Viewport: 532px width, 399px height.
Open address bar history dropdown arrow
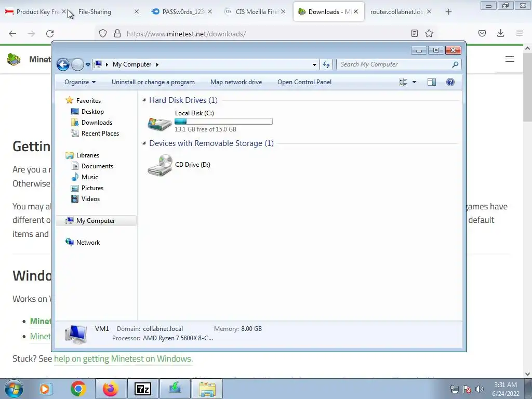click(314, 64)
